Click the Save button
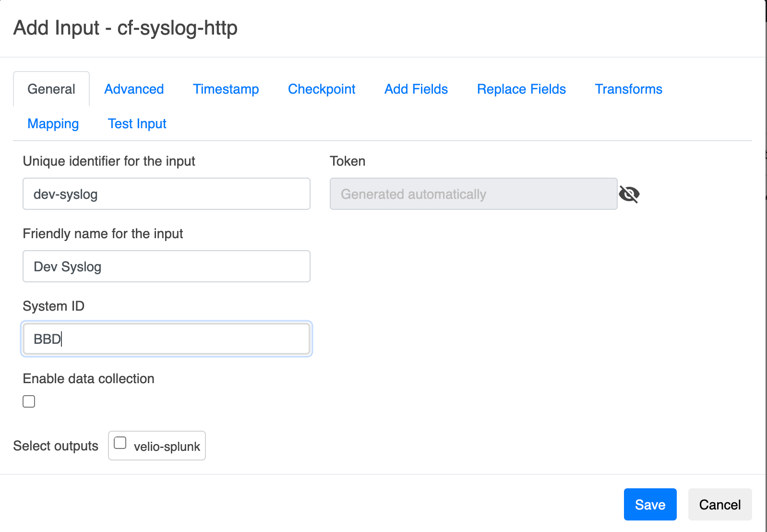This screenshot has height=532, width=767. [x=650, y=505]
